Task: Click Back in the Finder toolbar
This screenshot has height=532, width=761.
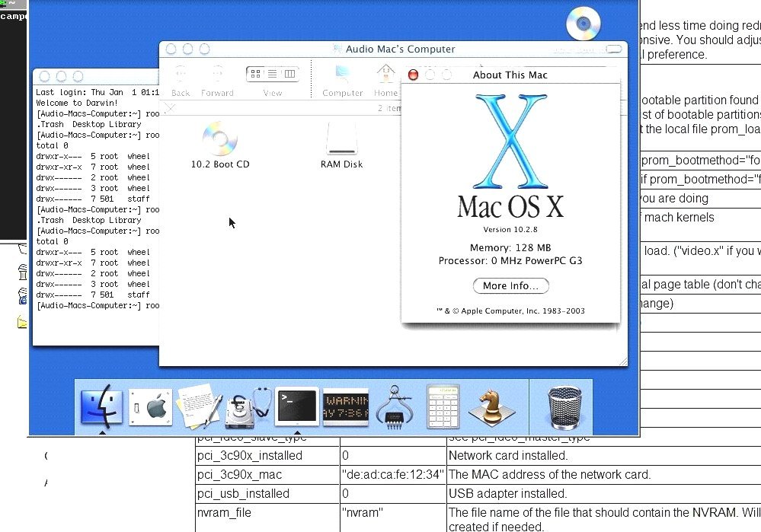Action: coord(181,81)
